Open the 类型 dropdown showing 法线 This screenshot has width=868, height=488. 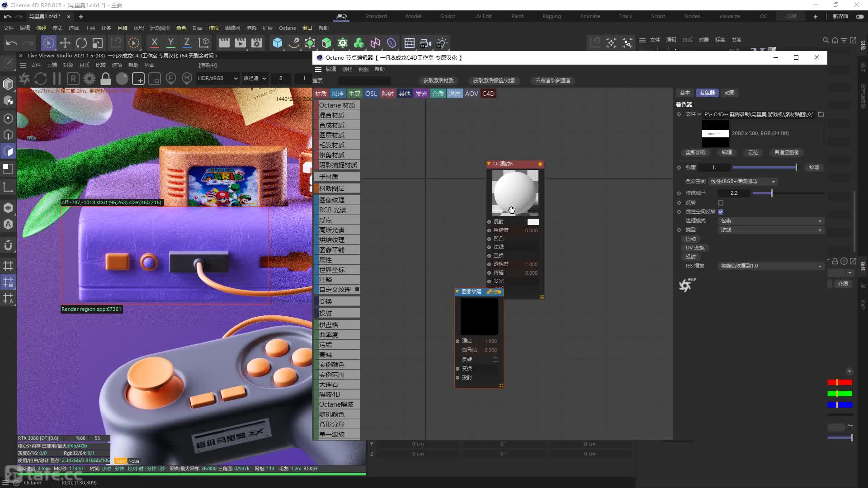coord(771,230)
